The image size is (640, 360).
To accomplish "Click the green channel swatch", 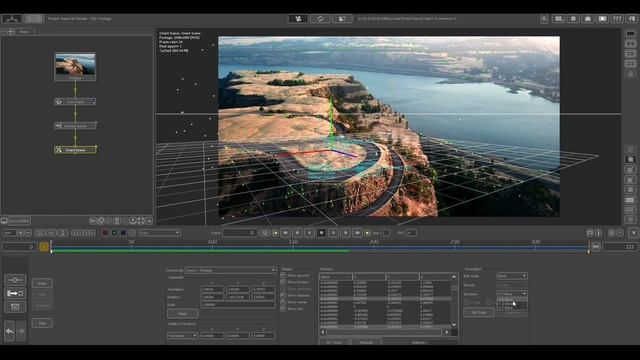I will pyautogui.click(x=114, y=233).
